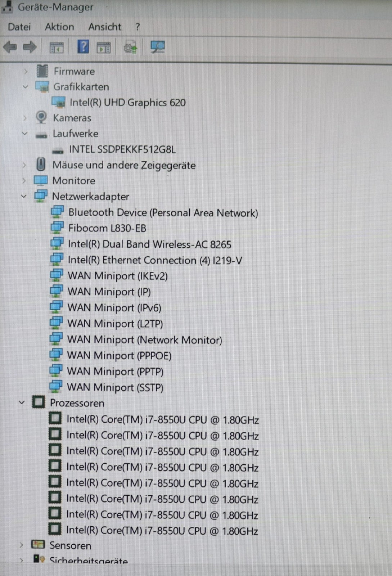Select the Netzwerkadapter category label
This screenshot has width=392, height=576.
point(91,197)
